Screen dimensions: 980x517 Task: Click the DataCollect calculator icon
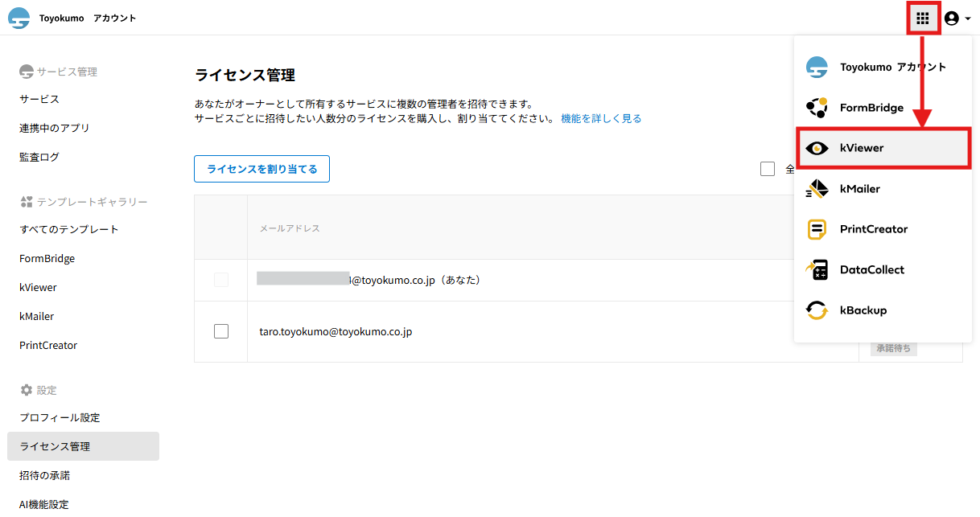[817, 270]
